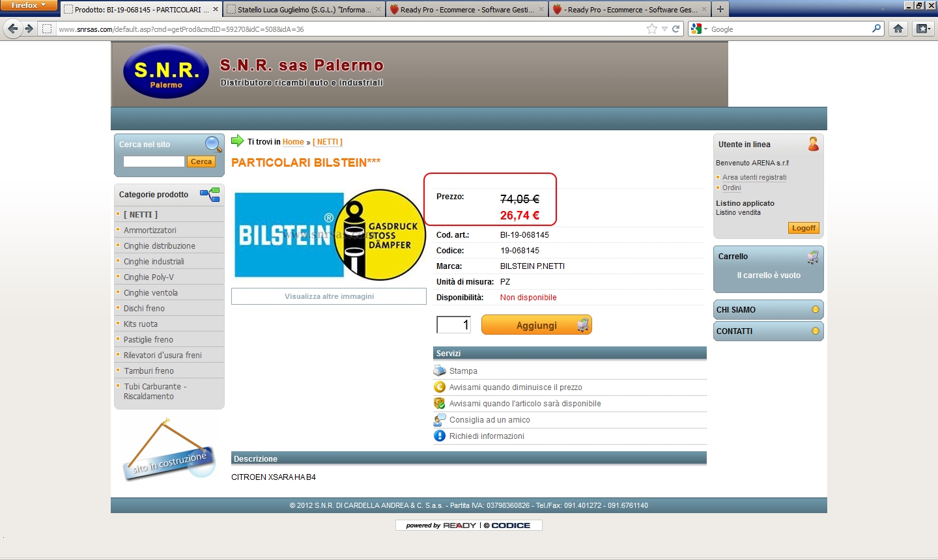
Task: Focus the Cerca nel sito search field
Action: [x=154, y=161]
